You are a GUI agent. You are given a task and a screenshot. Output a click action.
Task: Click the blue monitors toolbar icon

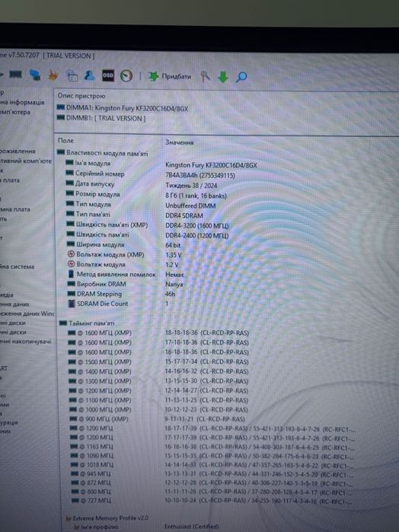(x=35, y=75)
